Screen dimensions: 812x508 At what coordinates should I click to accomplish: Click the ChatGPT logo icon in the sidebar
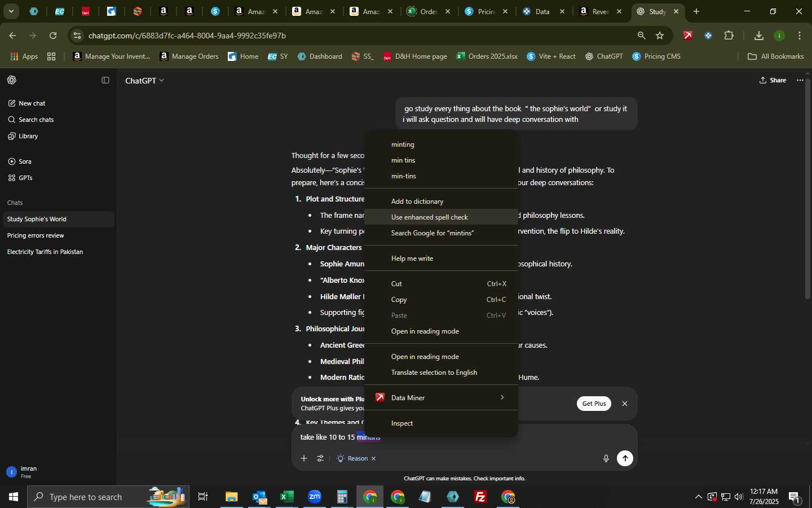coord(11,80)
